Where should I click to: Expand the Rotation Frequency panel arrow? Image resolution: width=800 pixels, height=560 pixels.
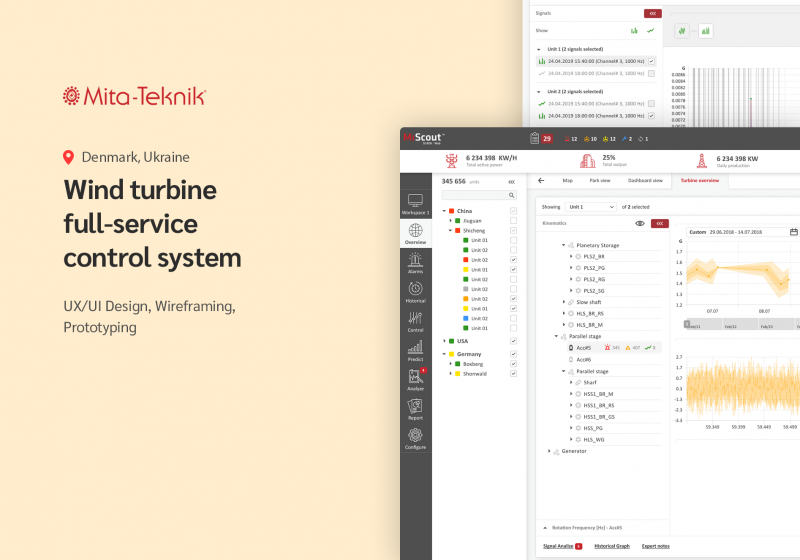545,528
